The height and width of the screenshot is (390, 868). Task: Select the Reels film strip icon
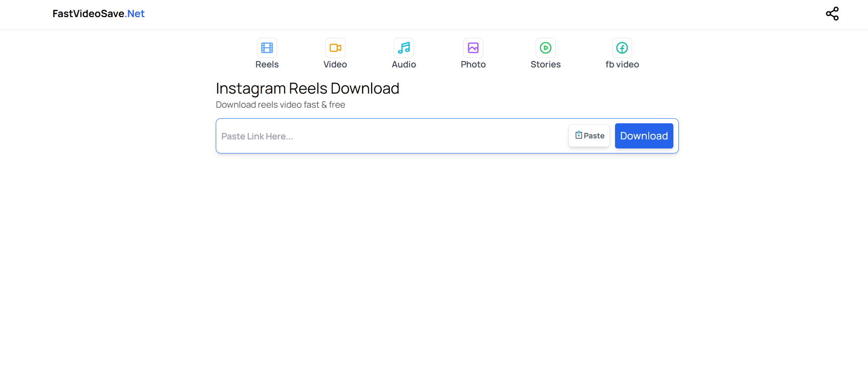[x=267, y=48]
